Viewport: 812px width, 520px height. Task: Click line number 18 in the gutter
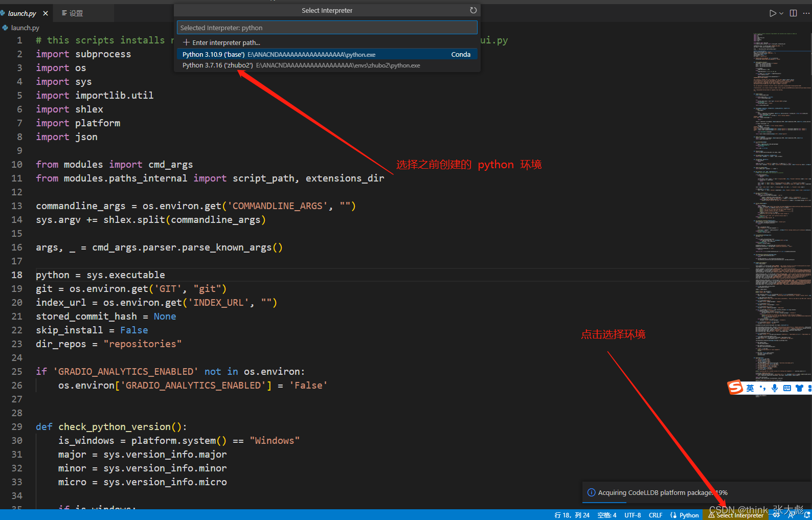click(17, 275)
